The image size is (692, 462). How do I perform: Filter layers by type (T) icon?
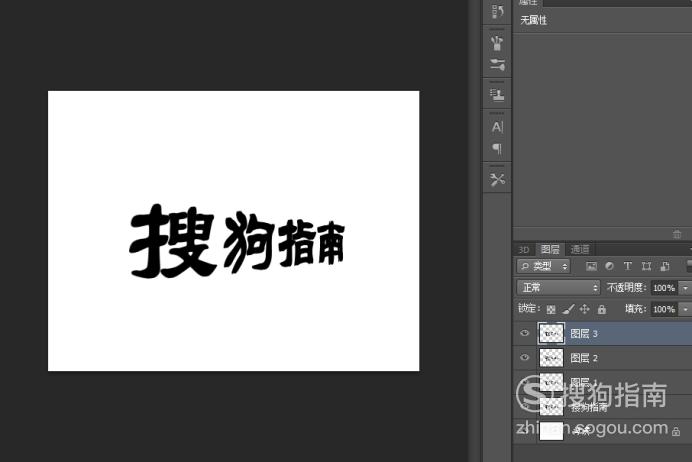628,266
